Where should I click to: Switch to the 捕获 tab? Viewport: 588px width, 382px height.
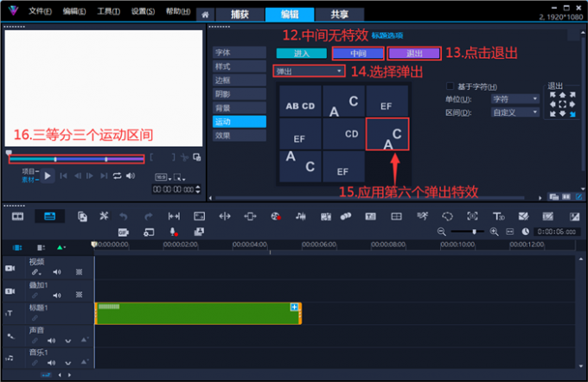pyautogui.click(x=240, y=15)
